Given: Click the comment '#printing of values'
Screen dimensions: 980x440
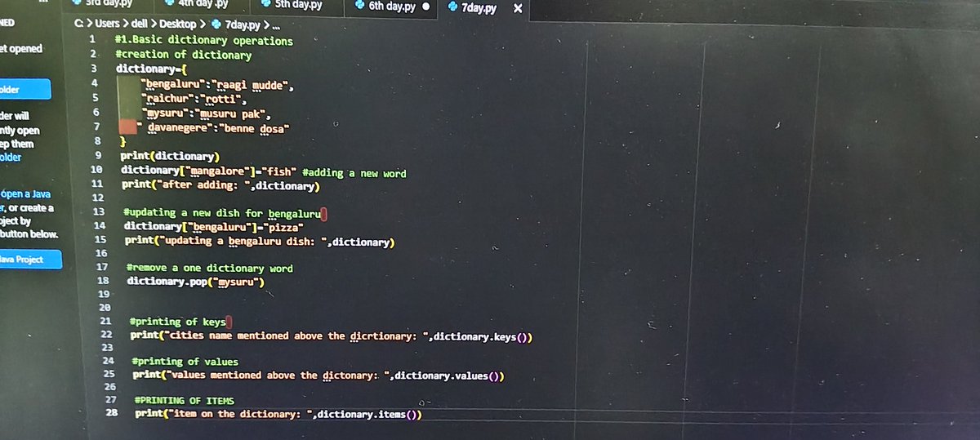Looking at the screenshot, I should coord(185,361).
